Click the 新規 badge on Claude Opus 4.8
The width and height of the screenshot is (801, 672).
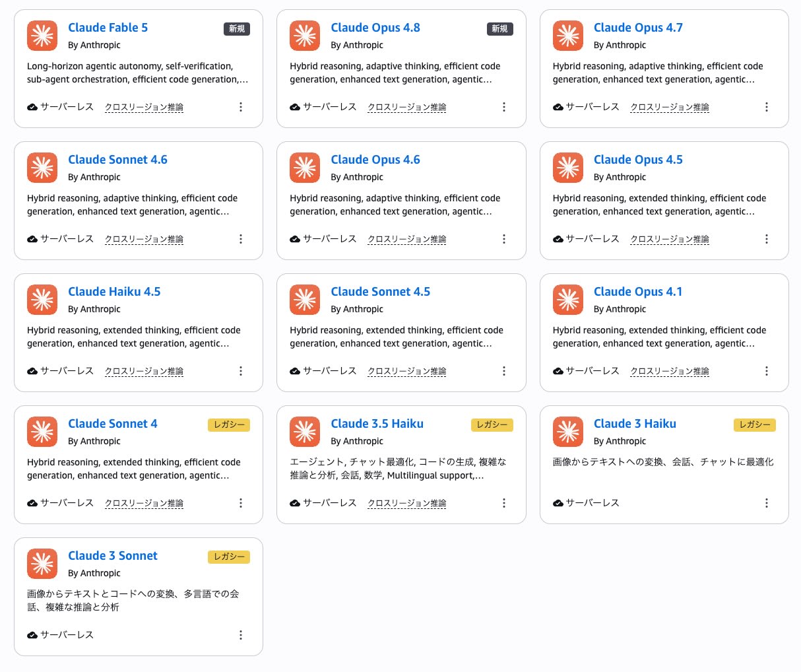500,29
